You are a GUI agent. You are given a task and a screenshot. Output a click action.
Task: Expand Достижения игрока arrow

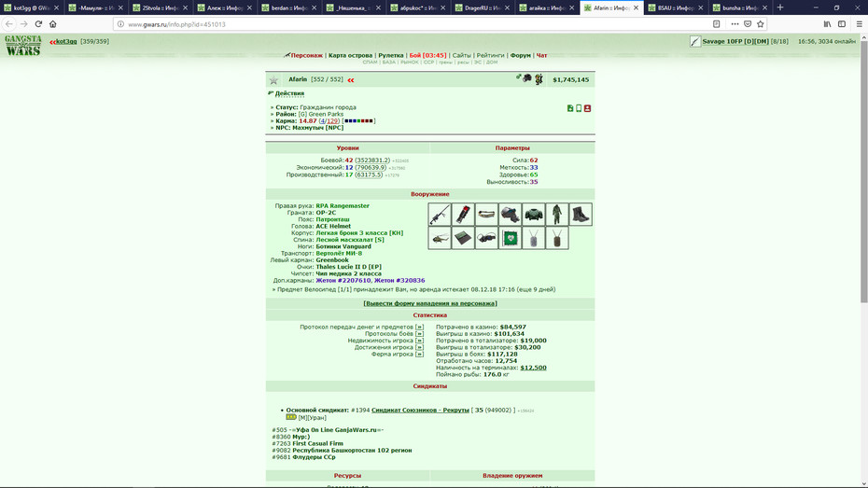(x=419, y=347)
